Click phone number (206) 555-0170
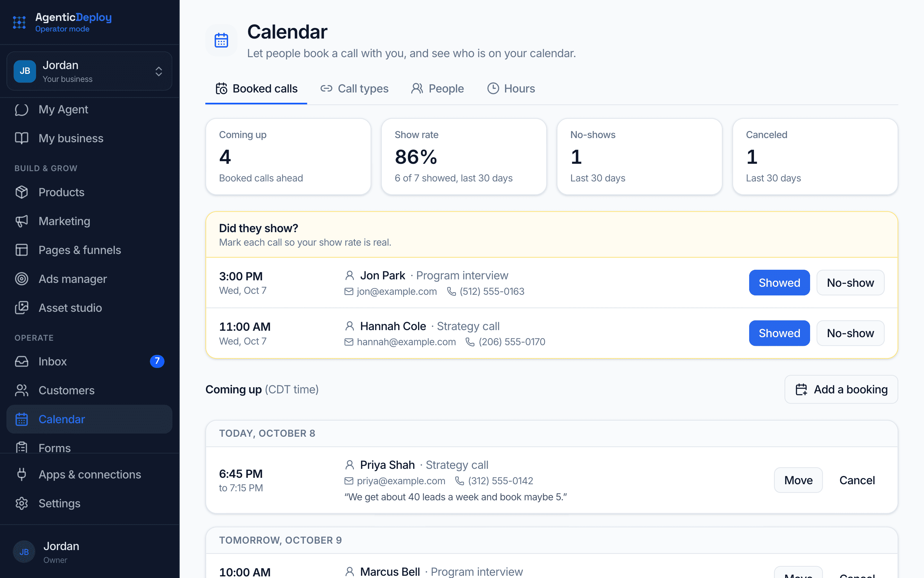The image size is (924, 578). pos(512,342)
